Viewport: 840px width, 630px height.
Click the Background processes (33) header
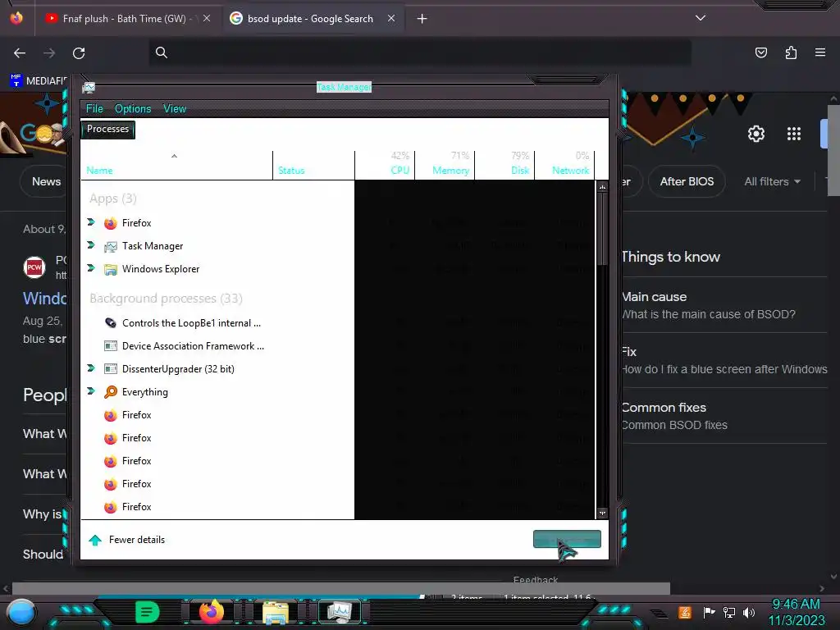point(166,299)
